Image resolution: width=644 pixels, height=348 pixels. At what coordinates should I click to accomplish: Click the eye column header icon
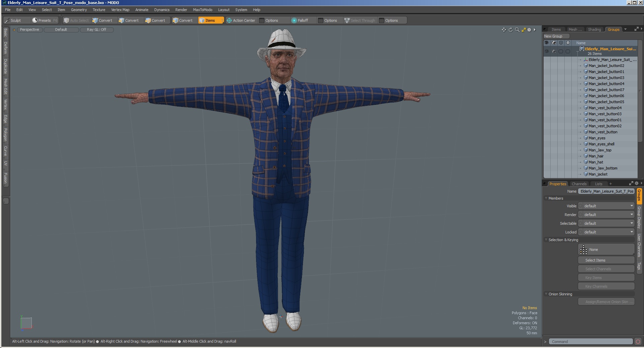click(547, 43)
